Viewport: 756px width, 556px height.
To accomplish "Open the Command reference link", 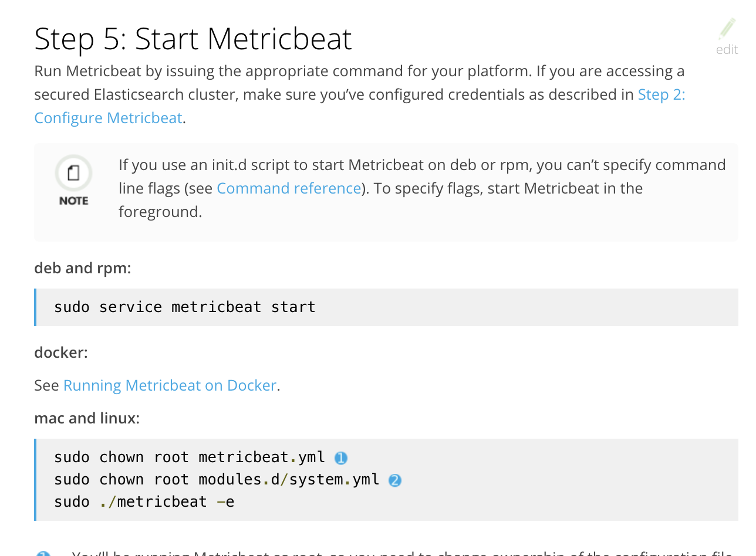I will (289, 188).
